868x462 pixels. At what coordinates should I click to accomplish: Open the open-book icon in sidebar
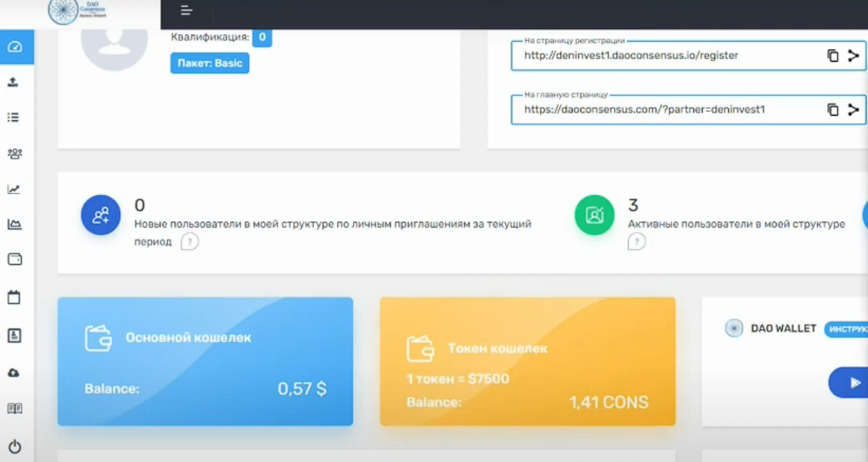coord(15,408)
